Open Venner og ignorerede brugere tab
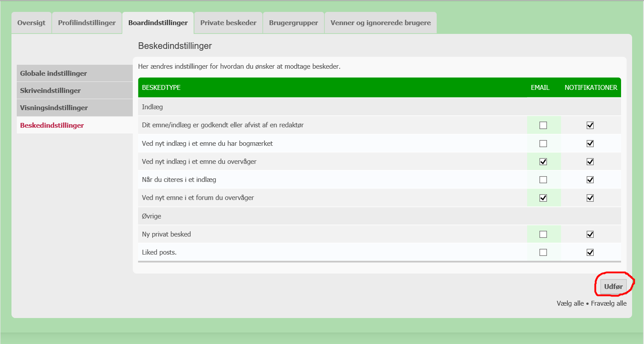 (x=381, y=22)
